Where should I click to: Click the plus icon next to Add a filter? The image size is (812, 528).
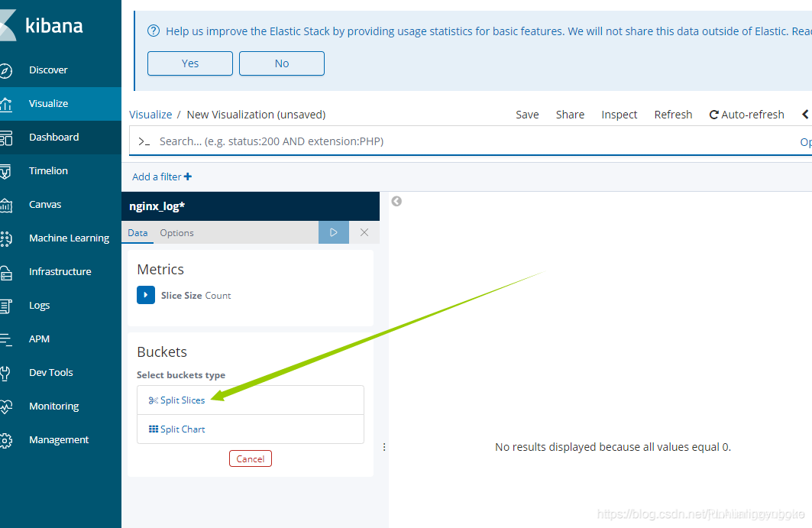pos(188,177)
